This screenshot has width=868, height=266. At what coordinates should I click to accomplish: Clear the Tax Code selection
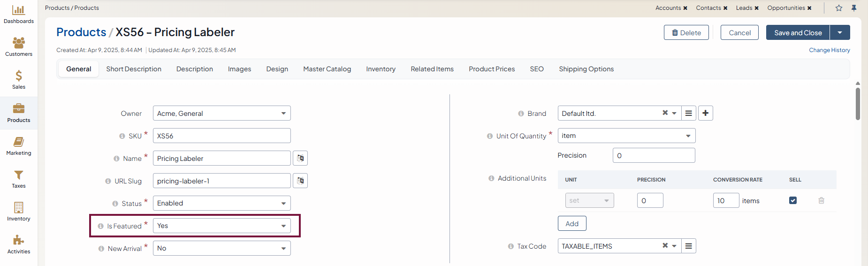(665, 245)
